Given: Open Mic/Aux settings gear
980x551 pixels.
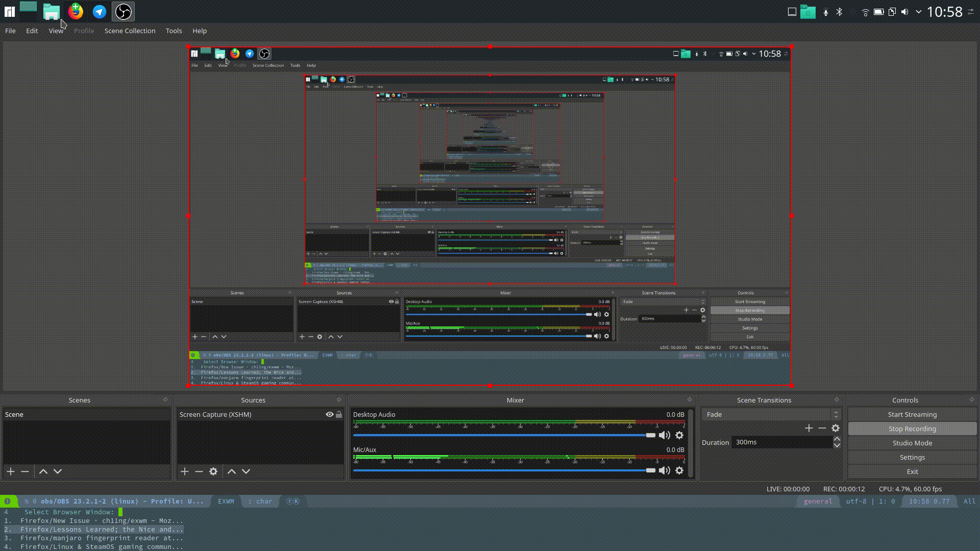Looking at the screenshot, I should pyautogui.click(x=679, y=470).
